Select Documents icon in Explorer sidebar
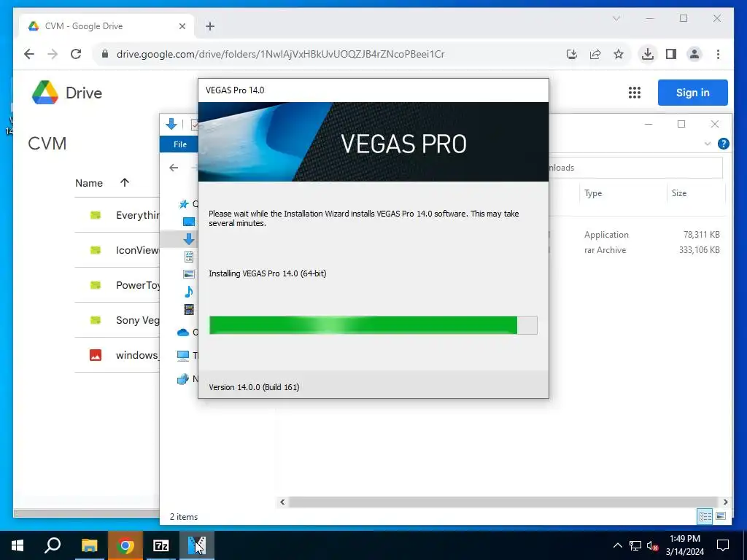The height and width of the screenshot is (560, 747). coord(189,257)
